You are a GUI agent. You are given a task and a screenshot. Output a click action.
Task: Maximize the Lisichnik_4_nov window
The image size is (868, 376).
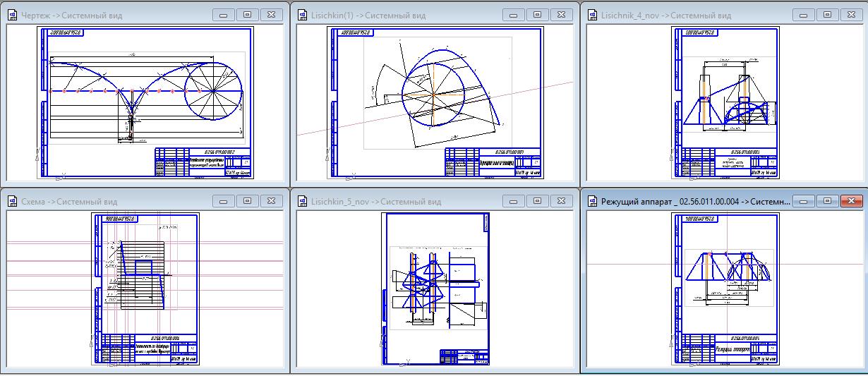pos(828,15)
